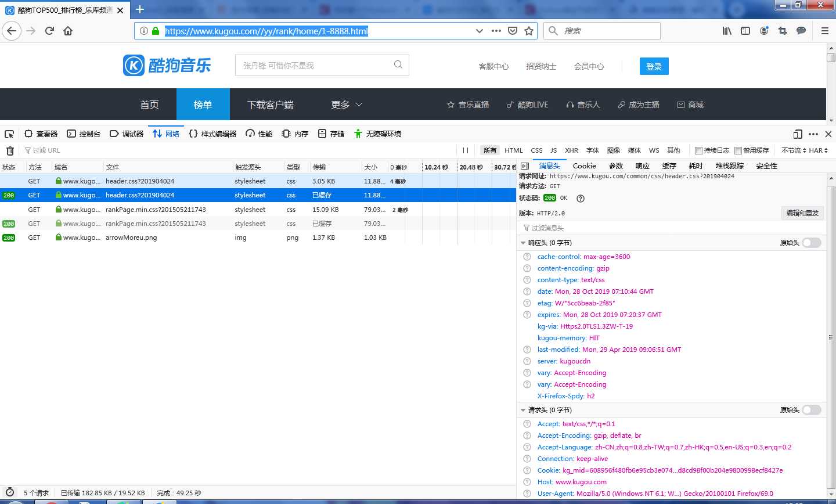This screenshot has height=504, width=836.
Task: Click search magnifier in Kugou search box
Action: [398, 64]
